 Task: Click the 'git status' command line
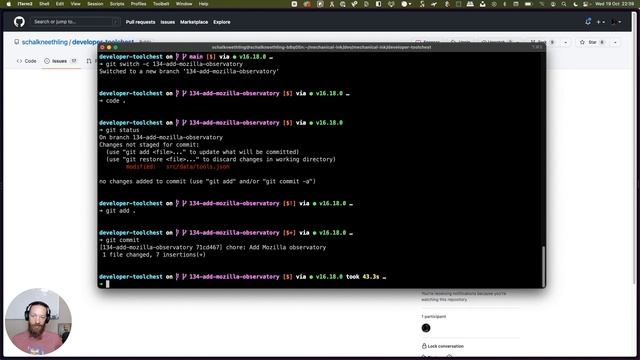click(x=122, y=130)
